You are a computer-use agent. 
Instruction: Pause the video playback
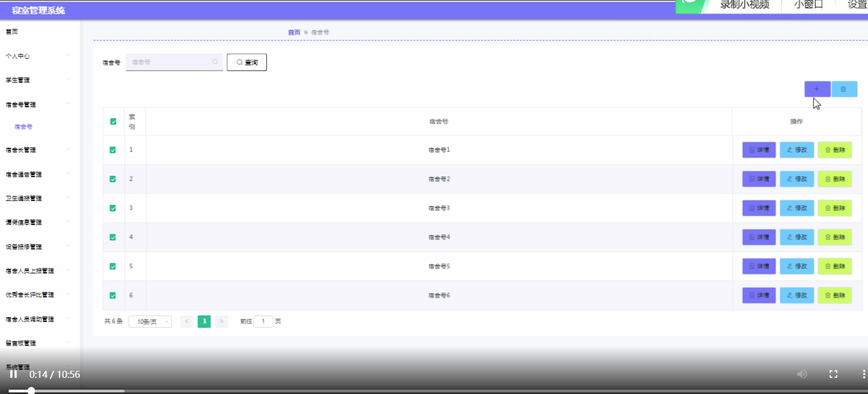(x=13, y=374)
